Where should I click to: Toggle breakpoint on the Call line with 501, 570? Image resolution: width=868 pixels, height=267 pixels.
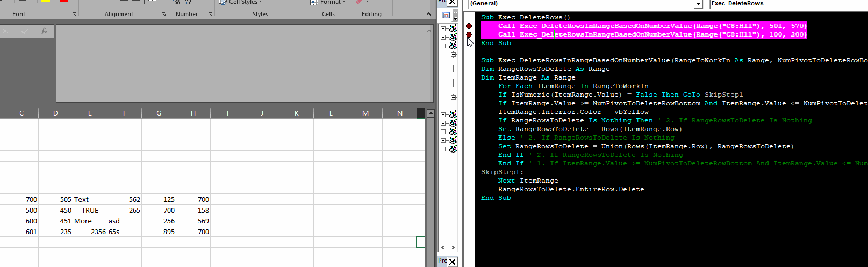click(x=469, y=26)
